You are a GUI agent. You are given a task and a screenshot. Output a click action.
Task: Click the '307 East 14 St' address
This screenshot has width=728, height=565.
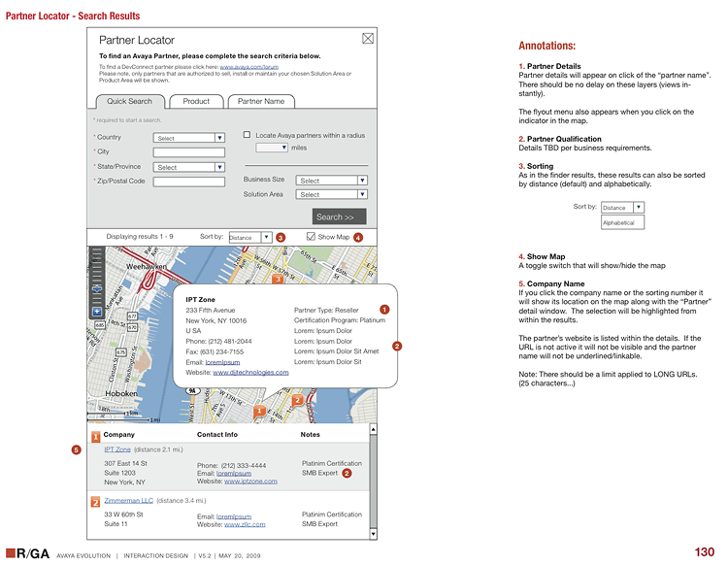(126, 463)
